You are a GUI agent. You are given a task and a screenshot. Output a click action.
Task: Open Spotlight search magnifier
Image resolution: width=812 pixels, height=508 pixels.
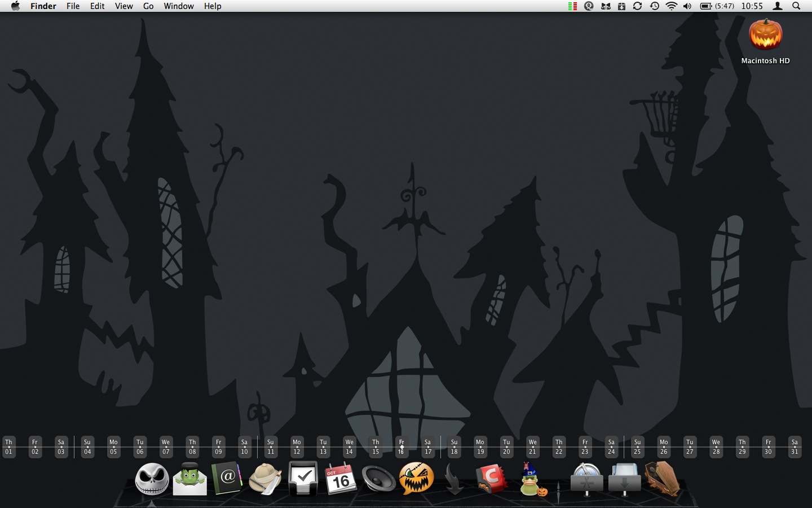(x=796, y=6)
